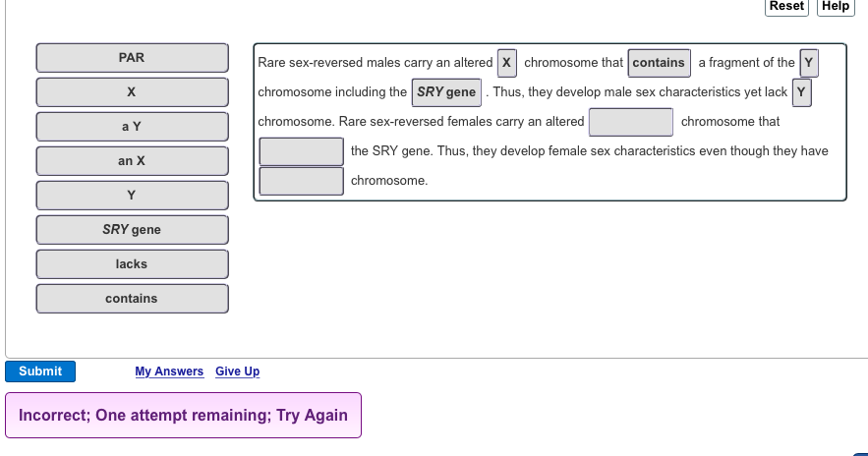Click the empty blank after 'carry an altered'
The width and height of the screenshot is (868, 456).
630,122
